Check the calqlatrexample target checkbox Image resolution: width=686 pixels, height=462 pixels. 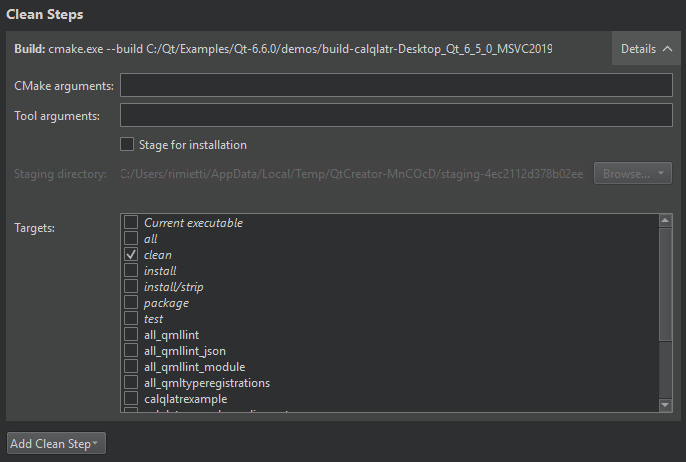tap(131, 399)
